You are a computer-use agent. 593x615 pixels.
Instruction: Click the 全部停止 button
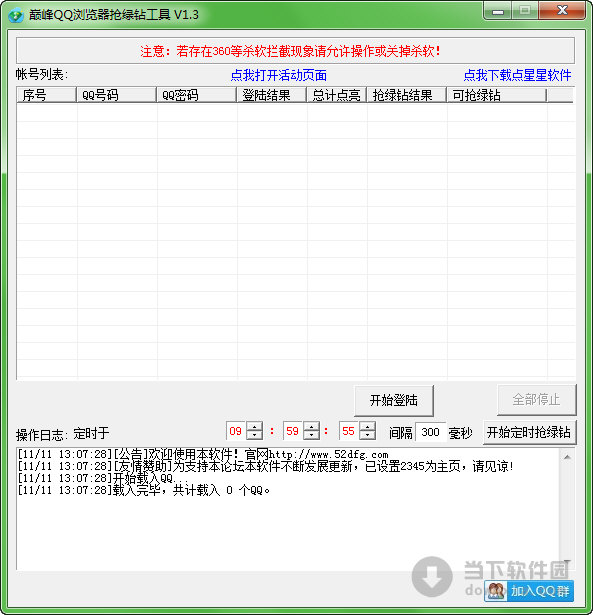(x=537, y=400)
